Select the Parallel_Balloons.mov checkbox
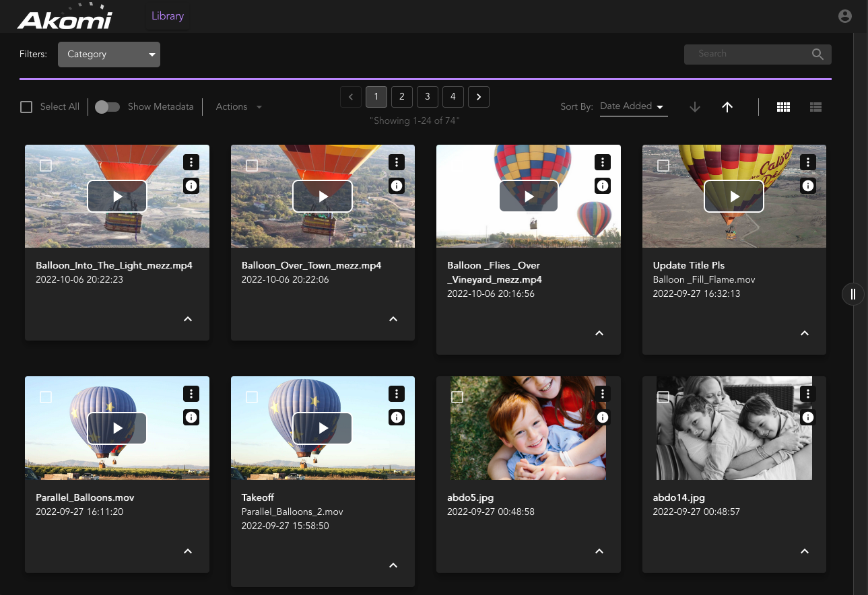 point(46,397)
